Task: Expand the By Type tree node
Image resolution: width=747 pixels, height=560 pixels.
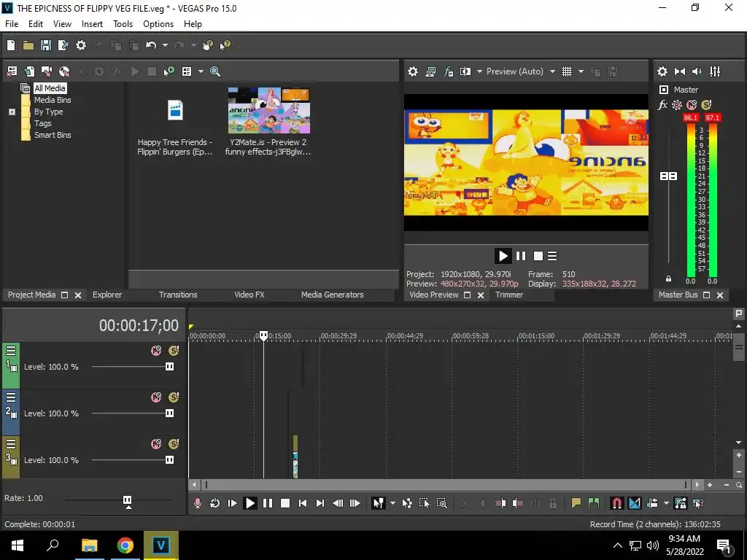Action: (x=12, y=112)
